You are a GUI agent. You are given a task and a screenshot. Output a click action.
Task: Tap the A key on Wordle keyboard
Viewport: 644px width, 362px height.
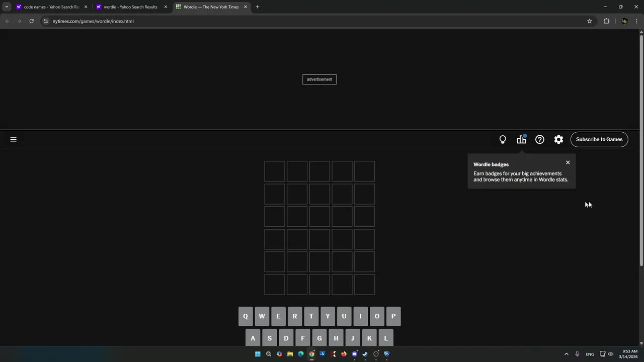coord(253,338)
